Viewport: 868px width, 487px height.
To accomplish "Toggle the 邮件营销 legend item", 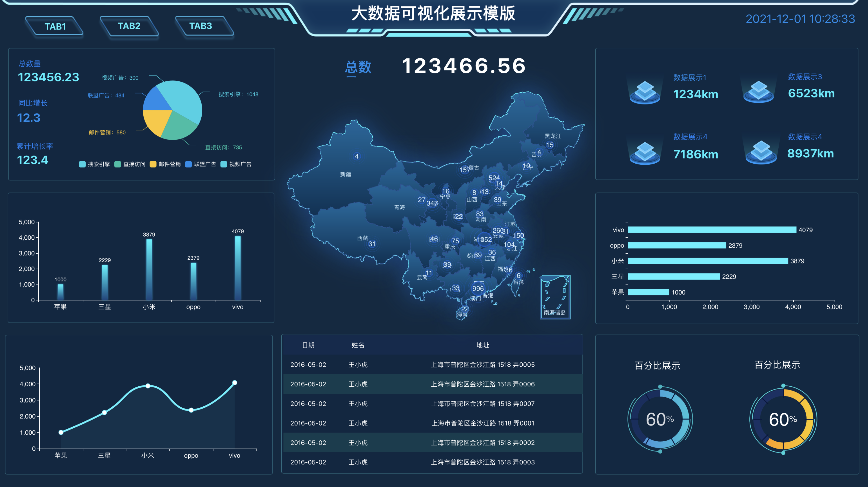I will [x=166, y=164].
